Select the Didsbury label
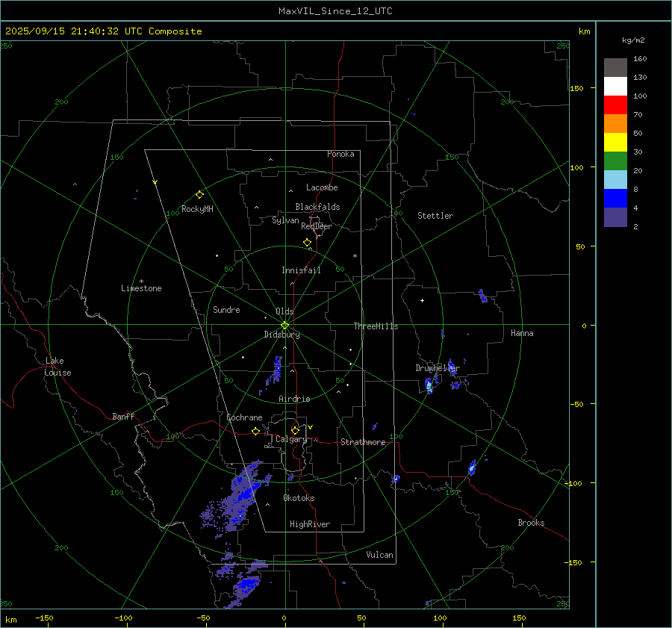Image resolution: width=672 pixels, height=628 pixels. point(281,335)
